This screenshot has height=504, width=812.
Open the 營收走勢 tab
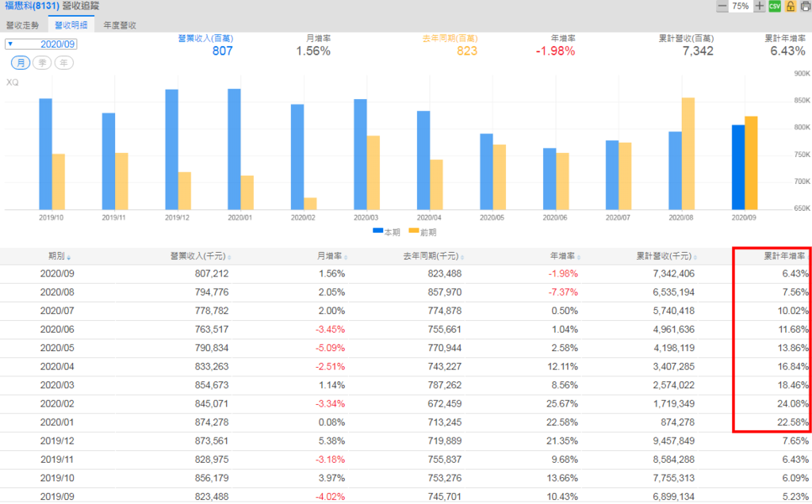pyautogui.click(x=23, y=25)
